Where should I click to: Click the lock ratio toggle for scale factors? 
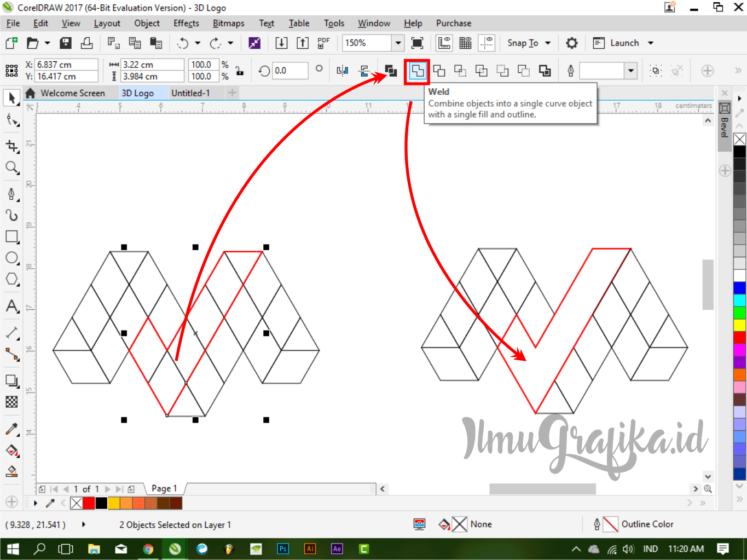click(239, 71)
